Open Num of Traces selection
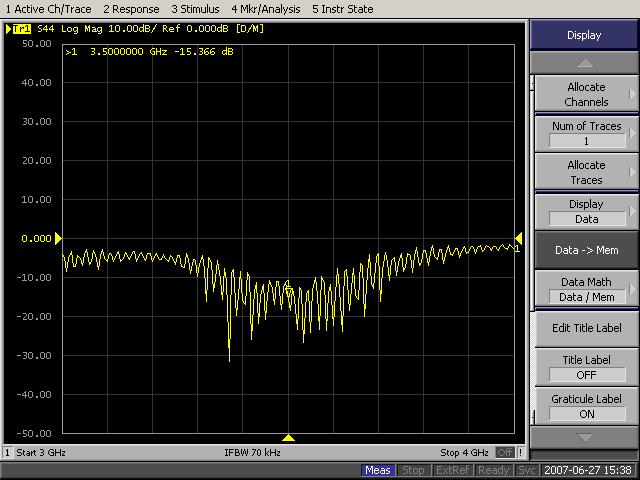The width and height of the screenshot is (640, 480). pos(586,133)
